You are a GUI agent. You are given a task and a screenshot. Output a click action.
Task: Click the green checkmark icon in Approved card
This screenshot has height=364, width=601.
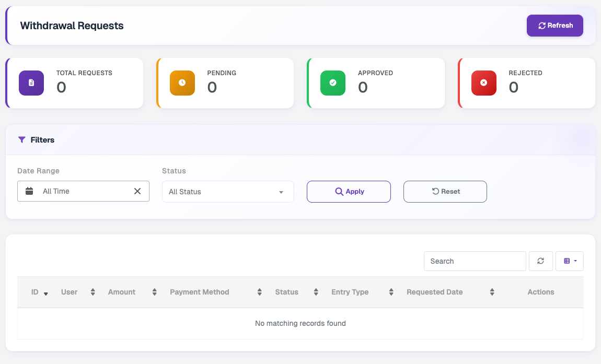[333, 83]
